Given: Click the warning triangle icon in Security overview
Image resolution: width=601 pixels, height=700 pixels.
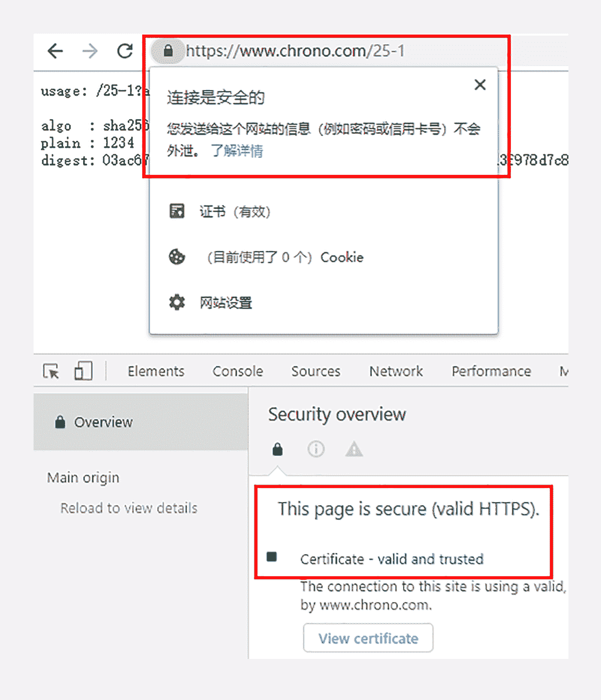Looking at the screenshot, I should pos(354,449).
